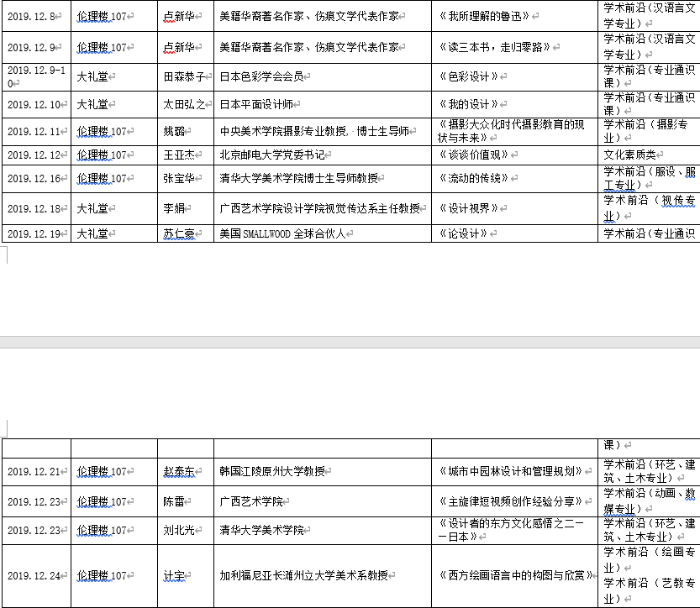
Task: Click the text 日本平面设计师
Action: coord(256,105)
